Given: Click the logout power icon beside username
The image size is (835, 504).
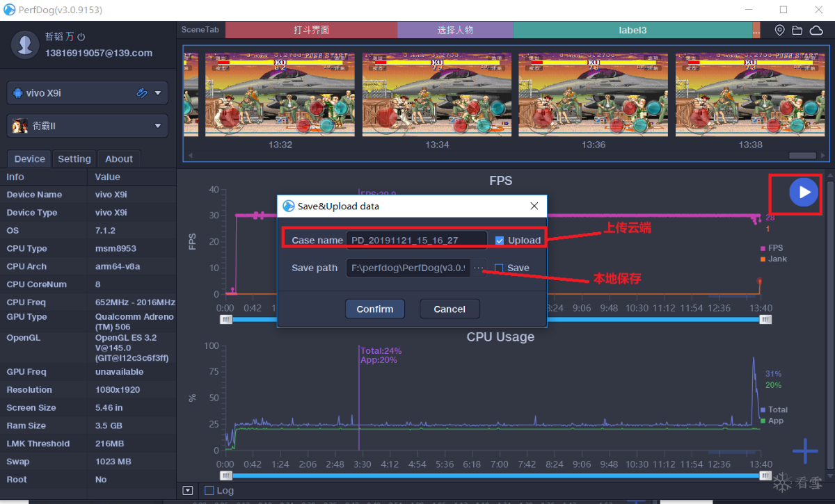Looking at the screenshot, I should 81,37.
